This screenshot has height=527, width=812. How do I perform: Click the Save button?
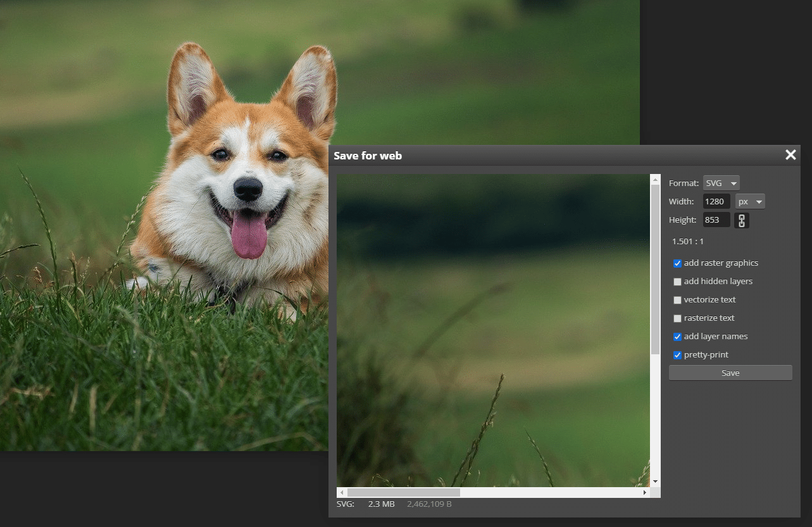click(730, 373)
